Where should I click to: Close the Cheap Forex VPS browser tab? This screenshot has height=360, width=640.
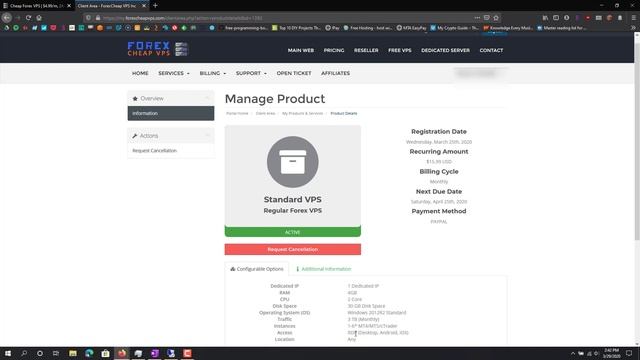pyautogui.click(x=69, y=6)
